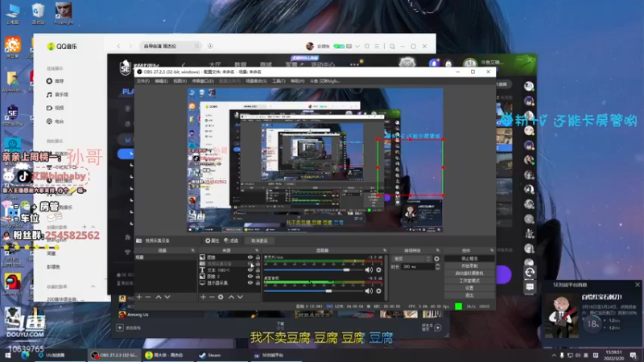The width and height of the screenshot is (644, 362).
Task: Open 推荐 in the QQ音乐 sidebar
Action: pyautogui.click(x=55, y=81)
